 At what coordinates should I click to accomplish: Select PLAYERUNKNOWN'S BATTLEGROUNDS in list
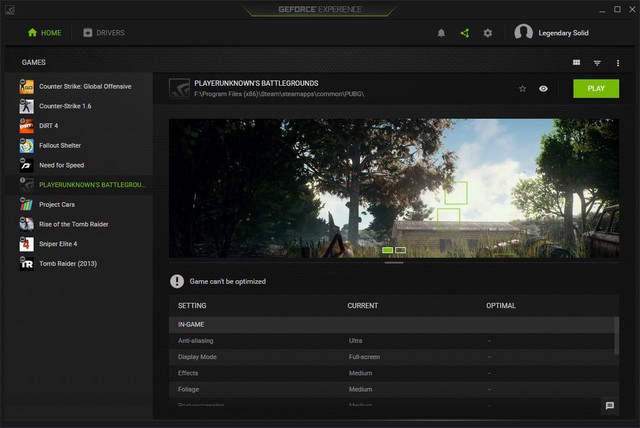point(80,185)
